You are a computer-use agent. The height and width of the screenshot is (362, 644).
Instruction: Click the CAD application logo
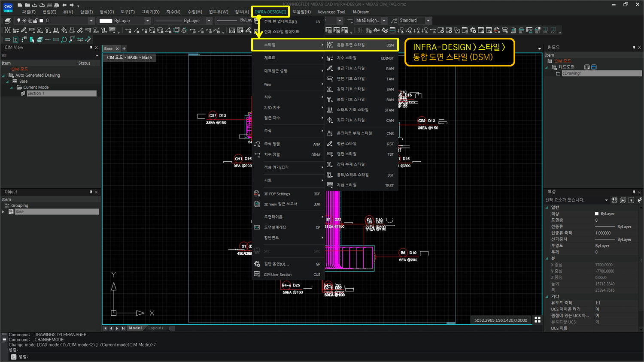coord(8,7)
